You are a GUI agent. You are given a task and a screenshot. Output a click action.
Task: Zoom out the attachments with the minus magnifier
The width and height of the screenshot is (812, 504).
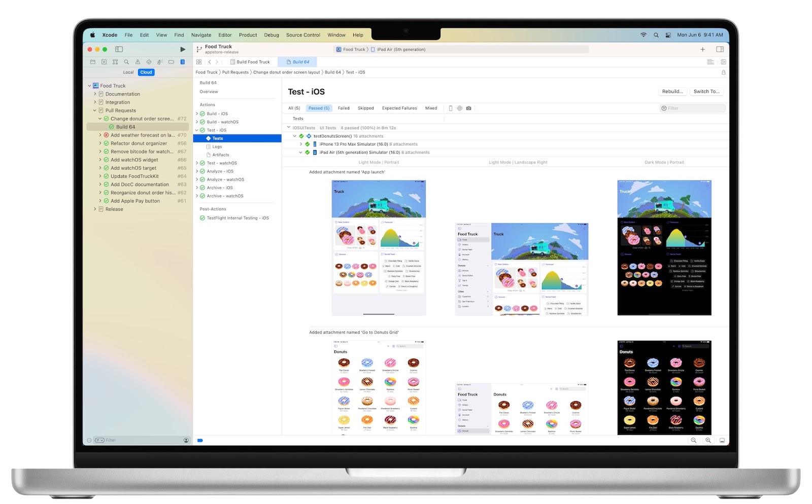(x=694, y=440)
